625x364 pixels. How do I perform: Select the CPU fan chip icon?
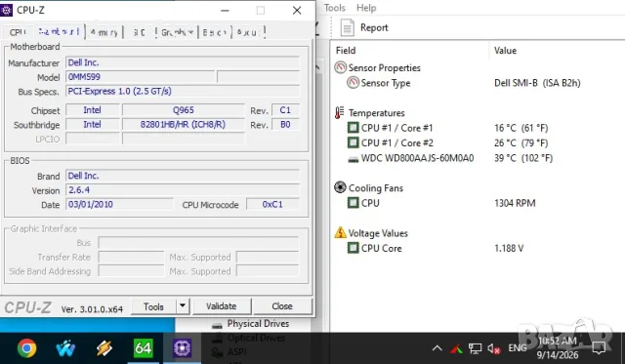(x=354, y=203)
